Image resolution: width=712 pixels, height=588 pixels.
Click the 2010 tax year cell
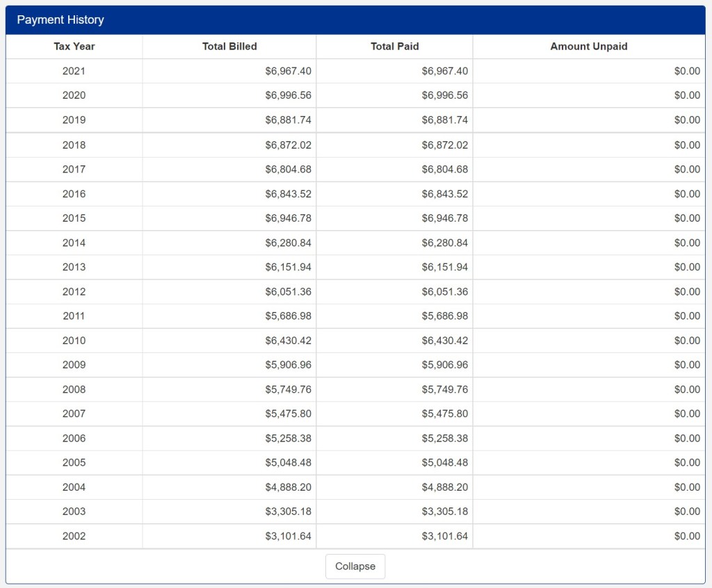(x=74, y=341)
